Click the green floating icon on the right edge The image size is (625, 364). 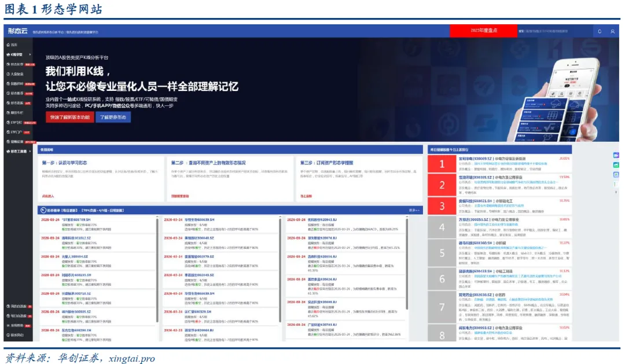tap(616, 165)
